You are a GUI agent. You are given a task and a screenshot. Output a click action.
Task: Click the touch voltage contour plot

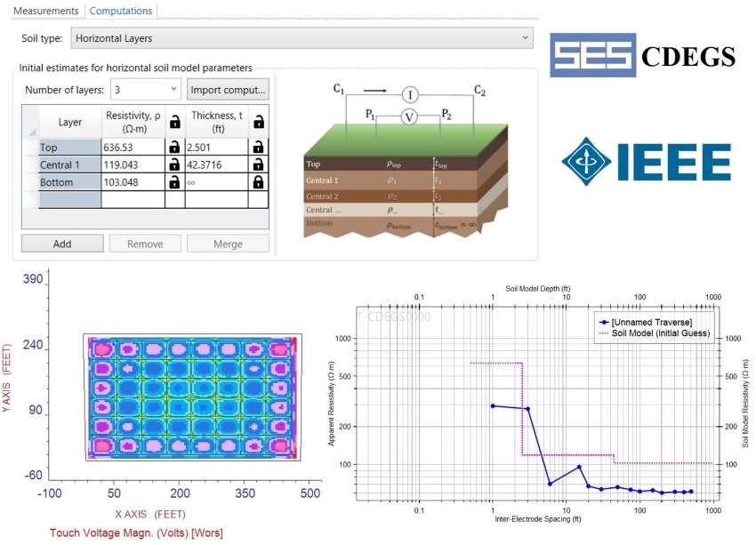192,397
